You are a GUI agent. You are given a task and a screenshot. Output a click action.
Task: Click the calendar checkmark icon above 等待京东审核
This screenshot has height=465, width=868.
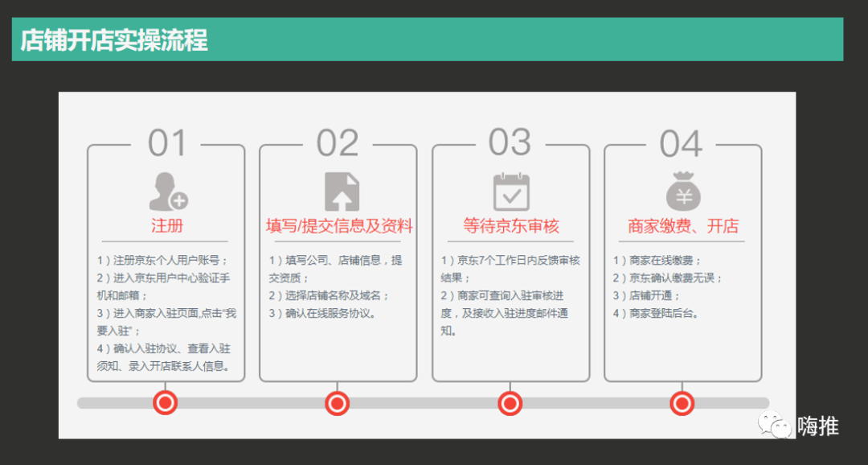[511, 191]
